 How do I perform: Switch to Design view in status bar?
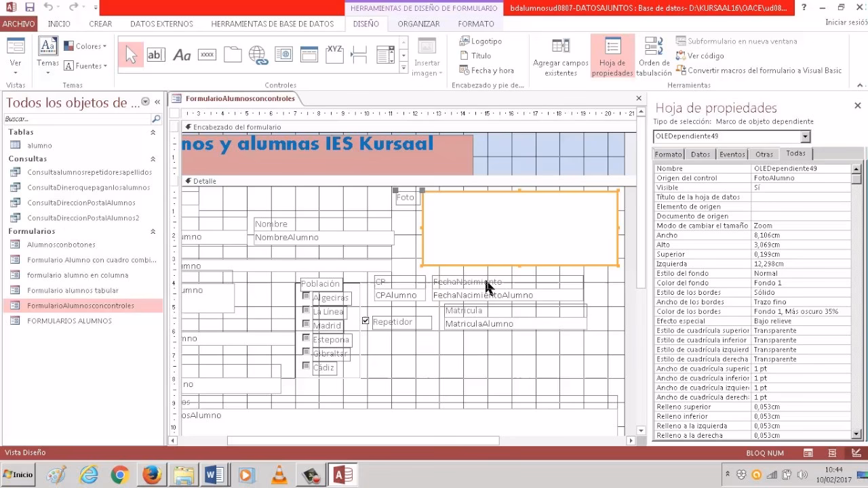(857, 453)
